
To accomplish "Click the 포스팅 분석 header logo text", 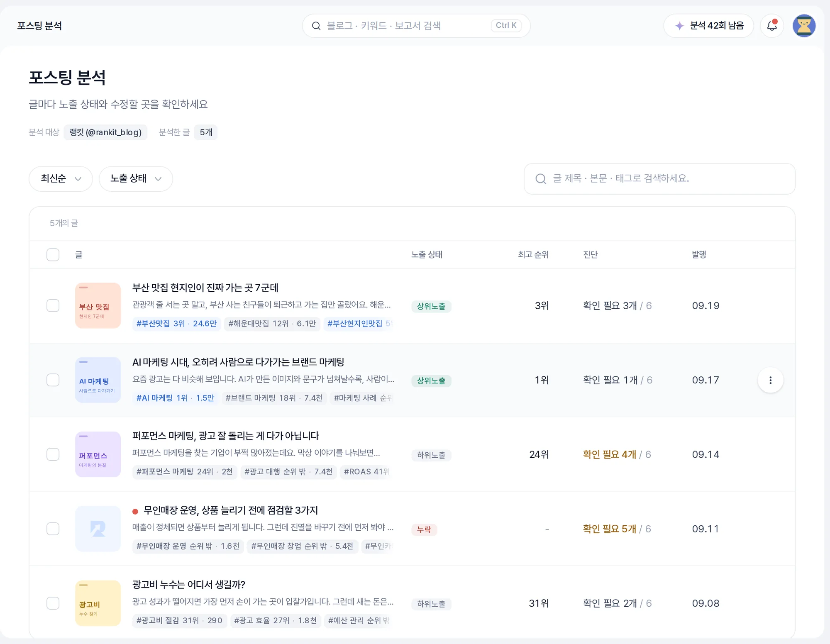I will 39,26.
